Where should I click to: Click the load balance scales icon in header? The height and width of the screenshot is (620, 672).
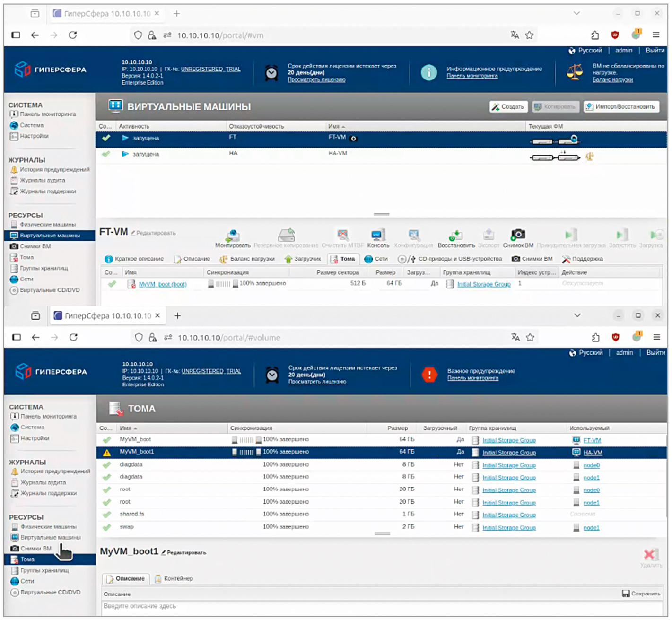coord(575,73)
